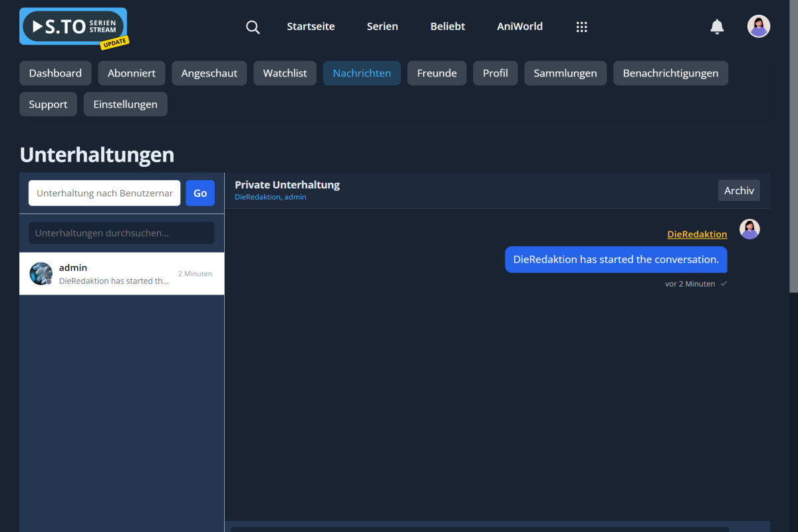Screen dimensions: 798x532
Task: Open the DieRedaktion username link above message
Action: 697,234
